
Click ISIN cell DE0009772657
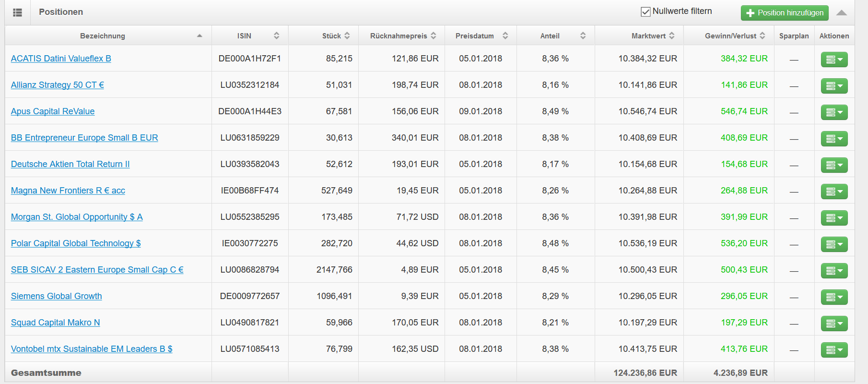coord(250,296)
